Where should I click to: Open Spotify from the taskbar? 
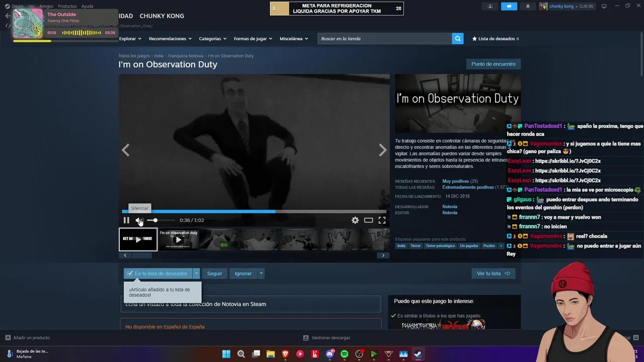click(x=345, y=354)
